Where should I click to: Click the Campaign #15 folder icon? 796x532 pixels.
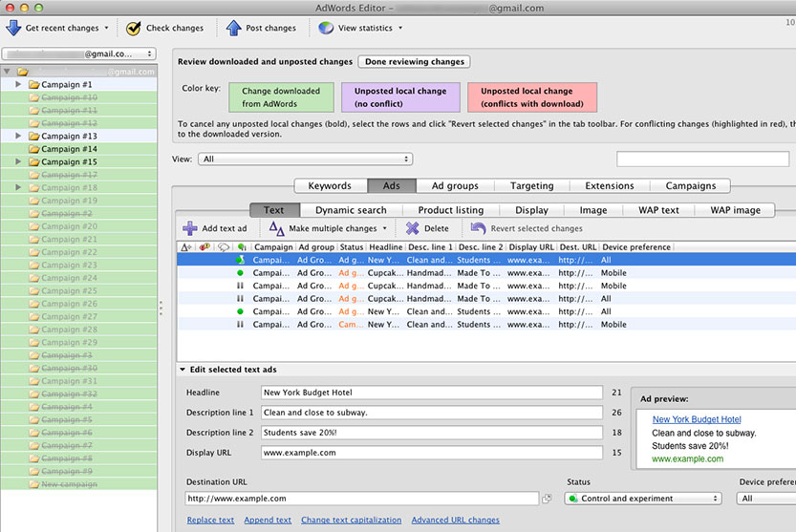34,162
